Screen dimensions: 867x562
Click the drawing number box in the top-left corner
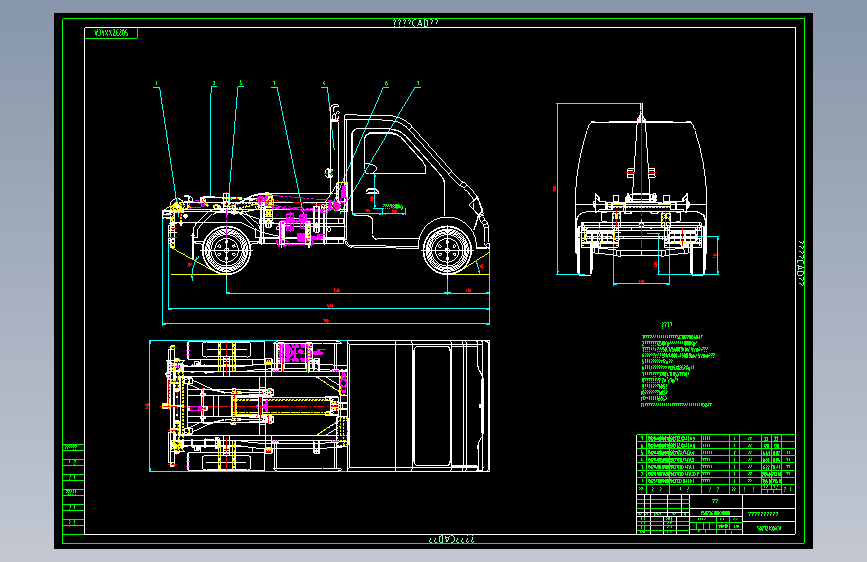[111, 33]
